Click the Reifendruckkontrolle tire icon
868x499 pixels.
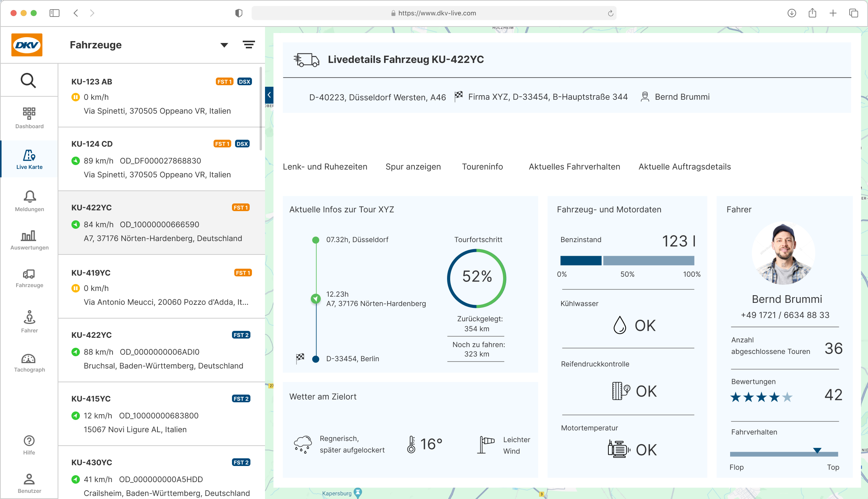click(x=621, y=391)
